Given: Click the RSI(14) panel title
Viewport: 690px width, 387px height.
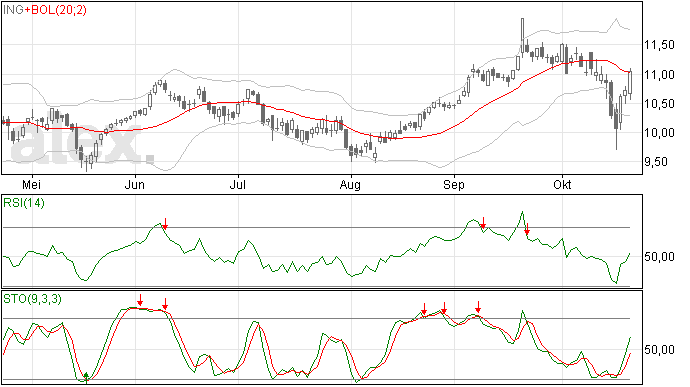Looking at the screenshot, I should (x=24, y=203).
